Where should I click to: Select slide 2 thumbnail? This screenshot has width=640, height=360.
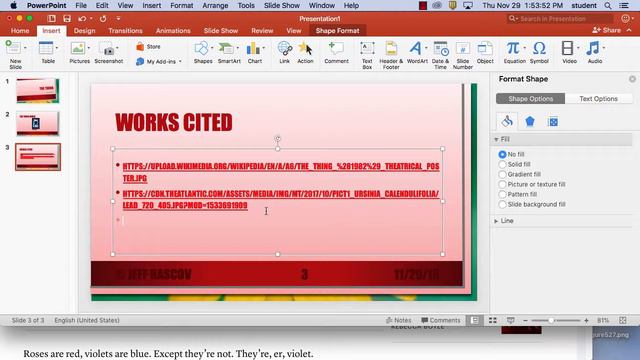click(38, 123)
